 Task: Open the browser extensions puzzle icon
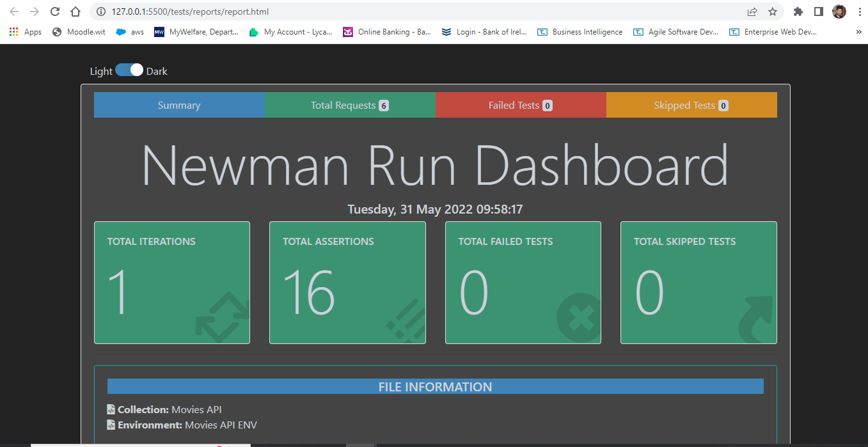[798, 11]
